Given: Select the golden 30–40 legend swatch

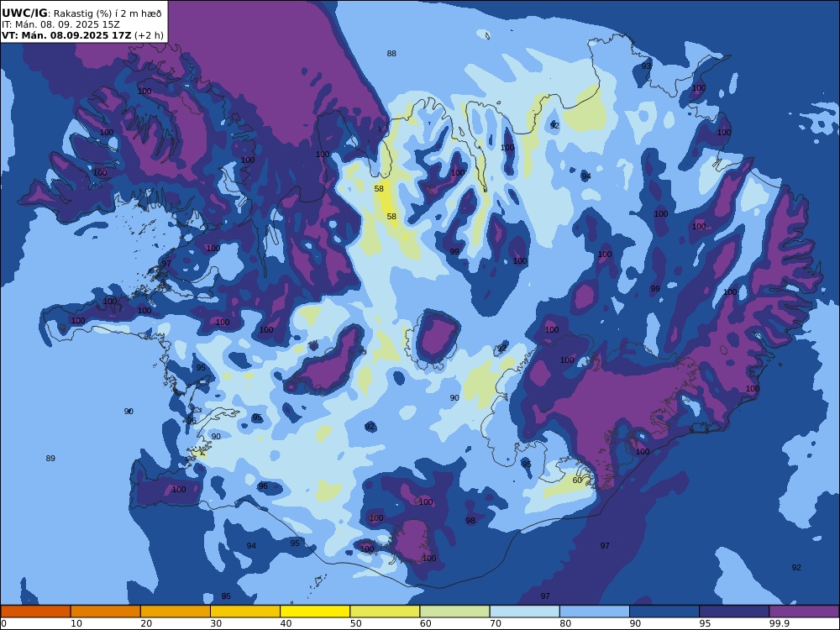Looking at the screenshot, I should [245, 612].
